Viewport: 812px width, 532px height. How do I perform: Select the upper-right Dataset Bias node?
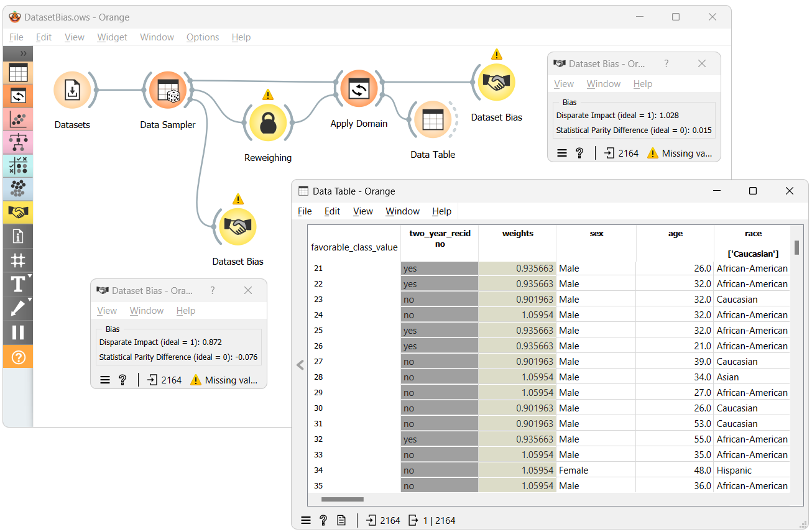(x=496, y=82)
